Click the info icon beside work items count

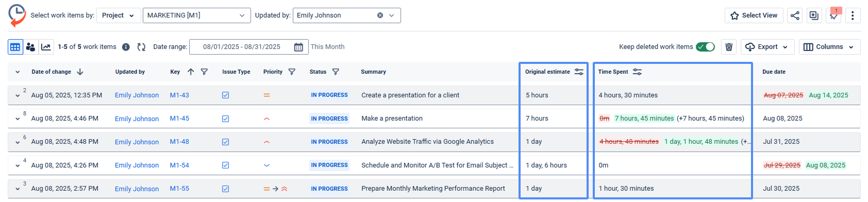[126, 47]
